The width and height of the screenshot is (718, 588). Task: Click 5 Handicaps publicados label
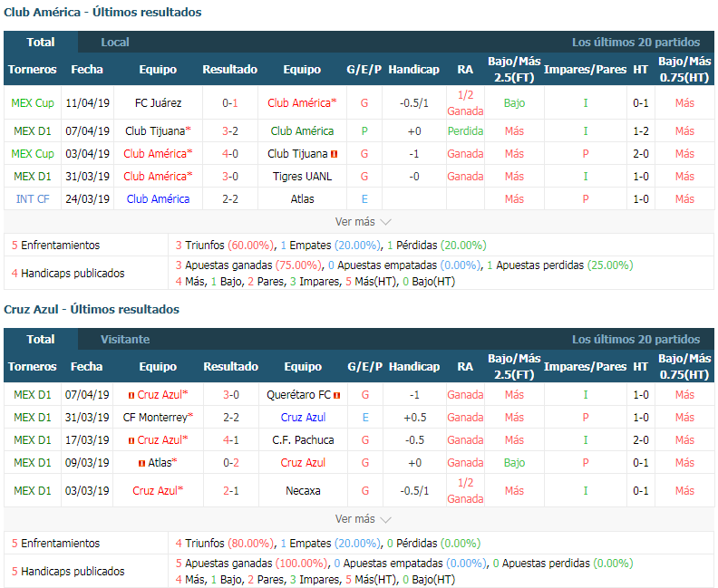(68, 571)
